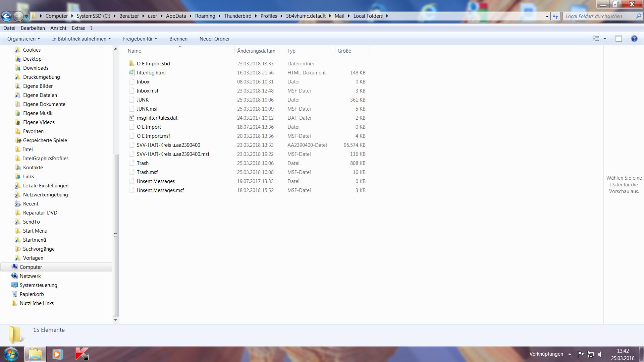This screenshot has height=362, width=644.
Task: Expand In Bibliothek aufnehmen dropdown
Action: click(x=81, y=39)
